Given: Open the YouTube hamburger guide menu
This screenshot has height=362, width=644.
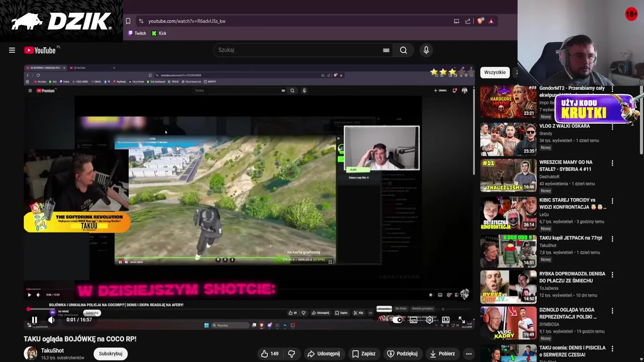Looking at the screenshot, I should pos(12,50).
